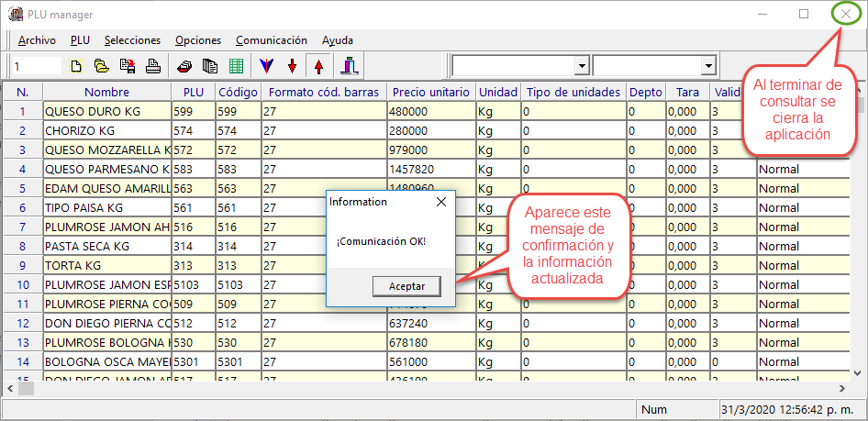Click the green spreadsheet grid icon

[x=236, y=66]
